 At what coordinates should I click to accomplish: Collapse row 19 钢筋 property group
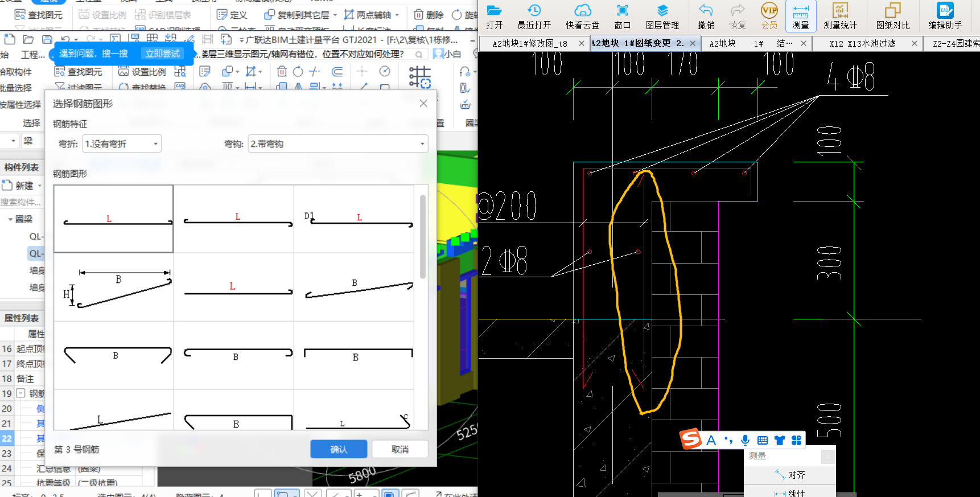(x=20, y=393)
